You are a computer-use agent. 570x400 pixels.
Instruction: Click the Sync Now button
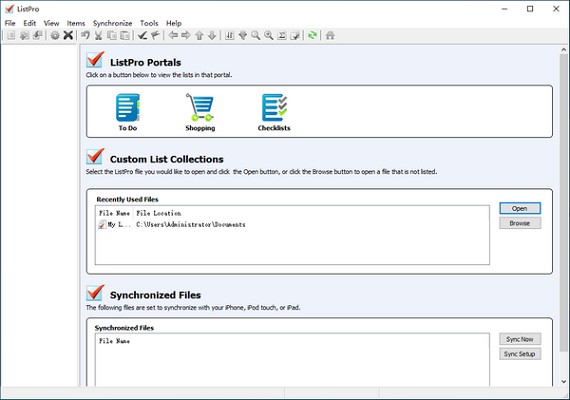click(x=520, y=339)
